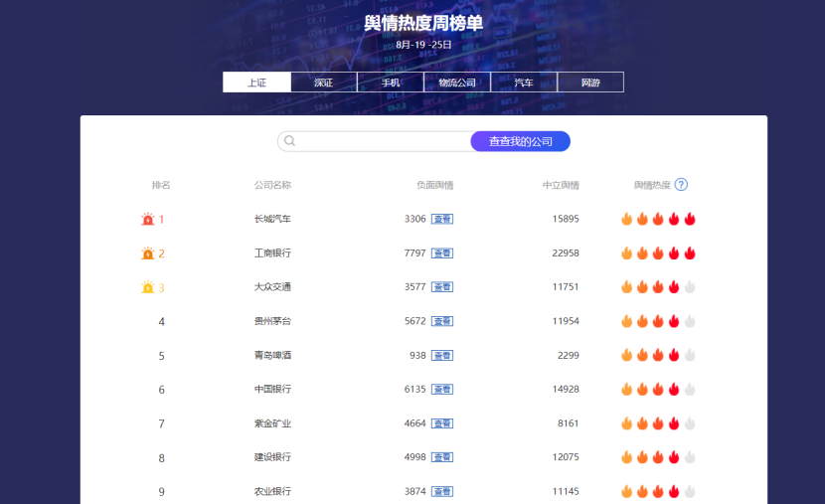
Task: Click the heat flame icons for 工商银行
Action: click(x=658, y=253)
